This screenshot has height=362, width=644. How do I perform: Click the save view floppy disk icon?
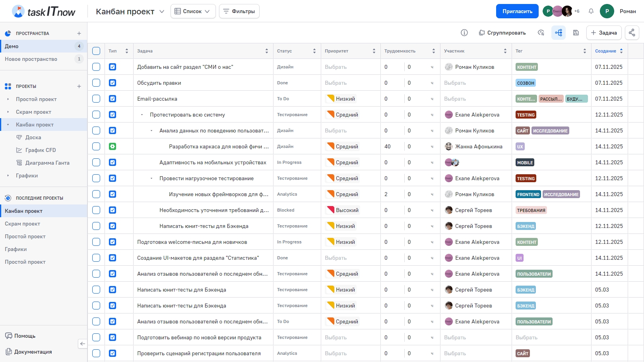(576, 33)
